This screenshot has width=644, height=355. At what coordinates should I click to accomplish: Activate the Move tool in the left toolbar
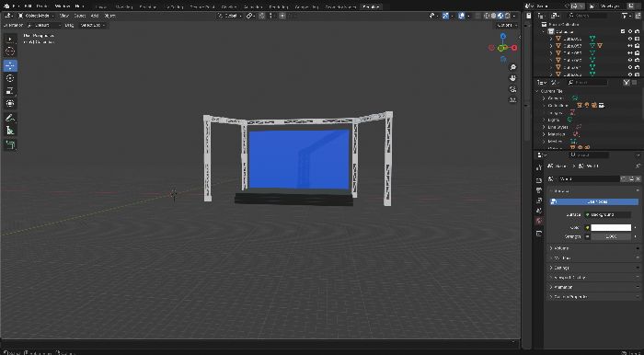pos(10,65)
